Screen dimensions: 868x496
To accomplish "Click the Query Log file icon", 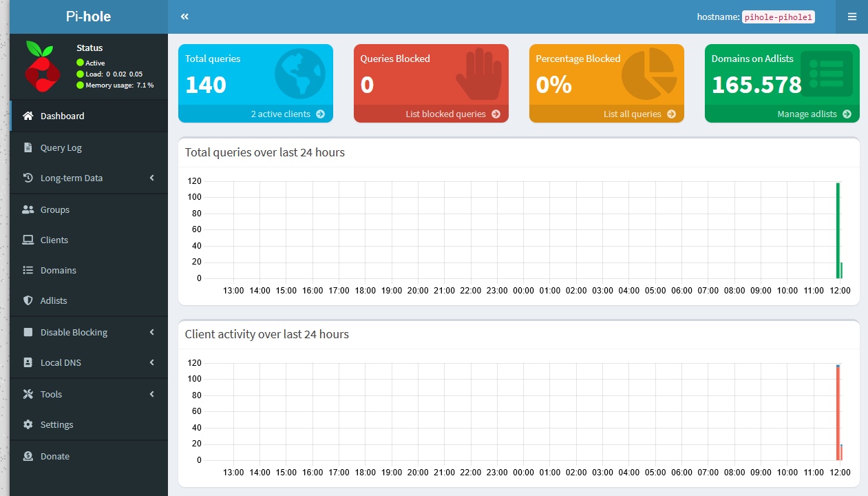I will coord(28,147).
